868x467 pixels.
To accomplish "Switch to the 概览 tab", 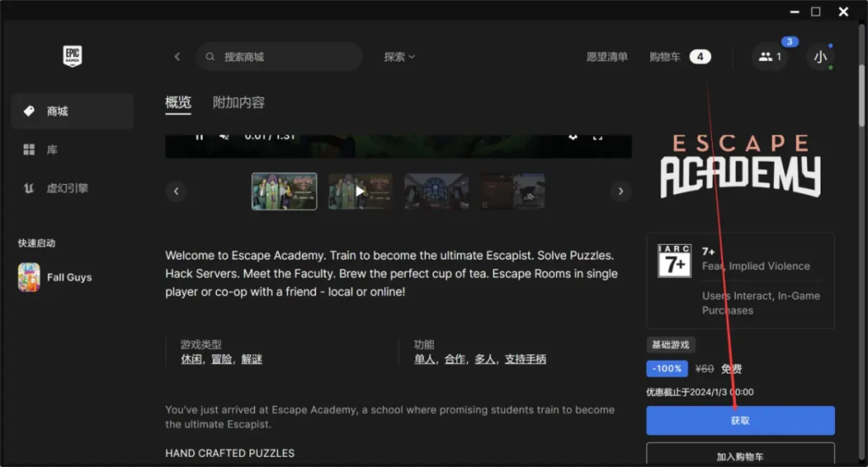I will click(x=178, y=103).
